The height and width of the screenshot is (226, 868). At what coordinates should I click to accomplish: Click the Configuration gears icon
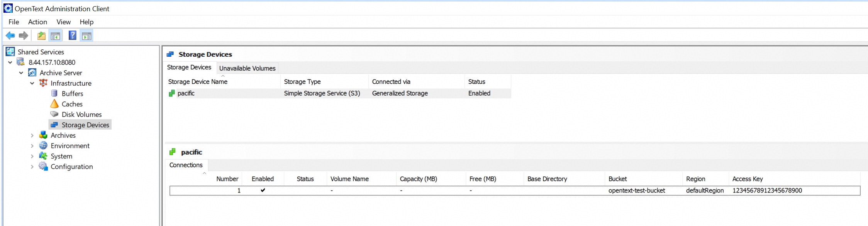click(43, 166)
